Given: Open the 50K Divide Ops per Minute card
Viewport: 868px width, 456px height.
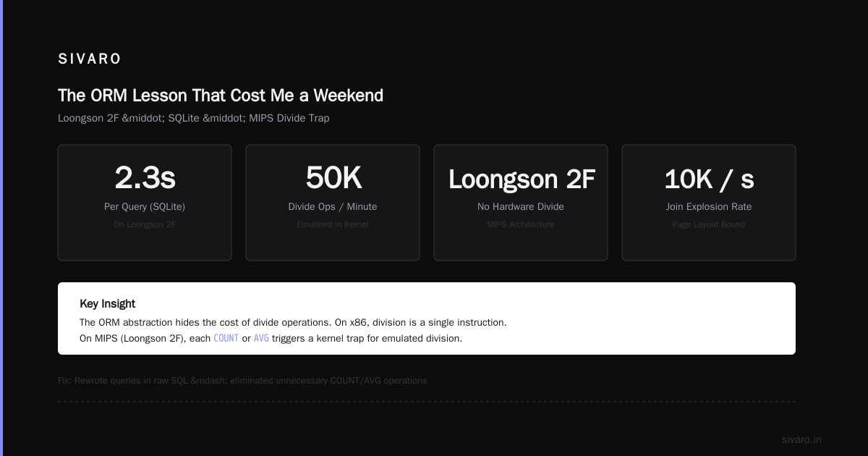Looking at the screenshot, I should pos(333,203).
